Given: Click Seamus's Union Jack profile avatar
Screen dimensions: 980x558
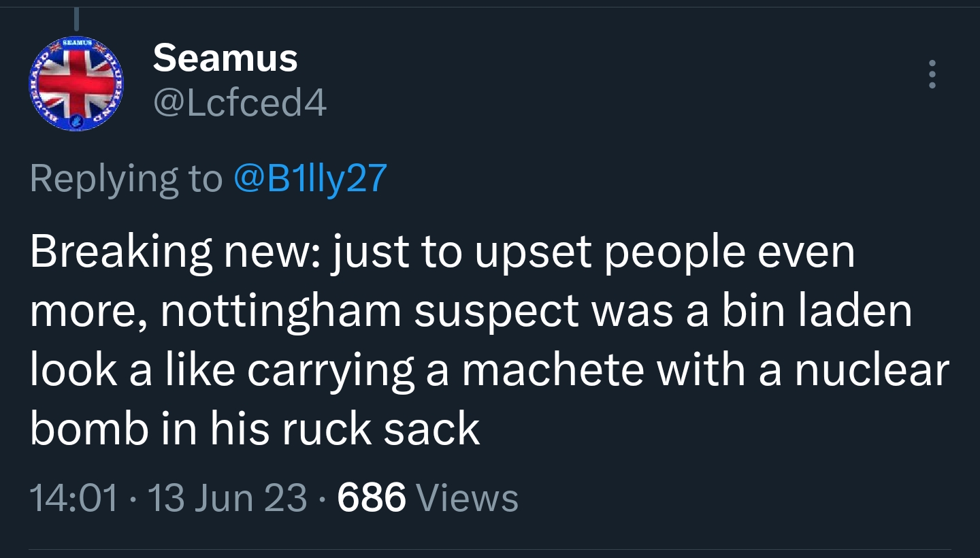Looking at the screenshot, I should [76, 83].
